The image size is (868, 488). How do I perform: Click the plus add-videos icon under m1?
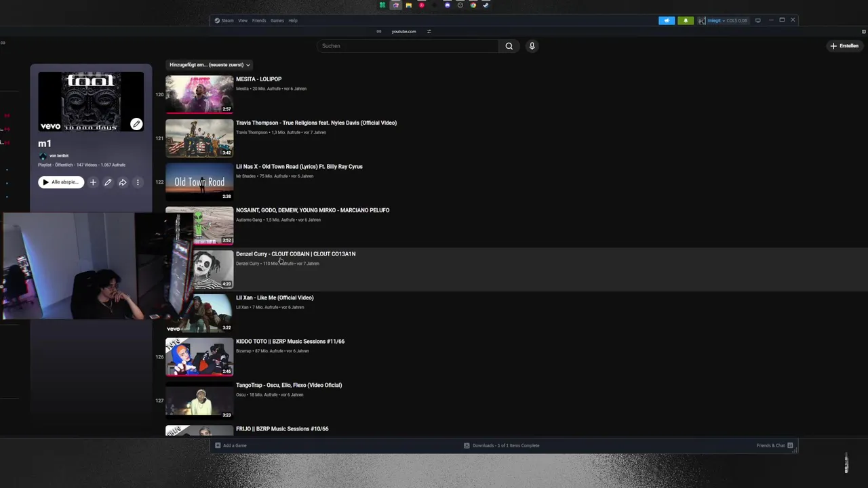point(93,182)
